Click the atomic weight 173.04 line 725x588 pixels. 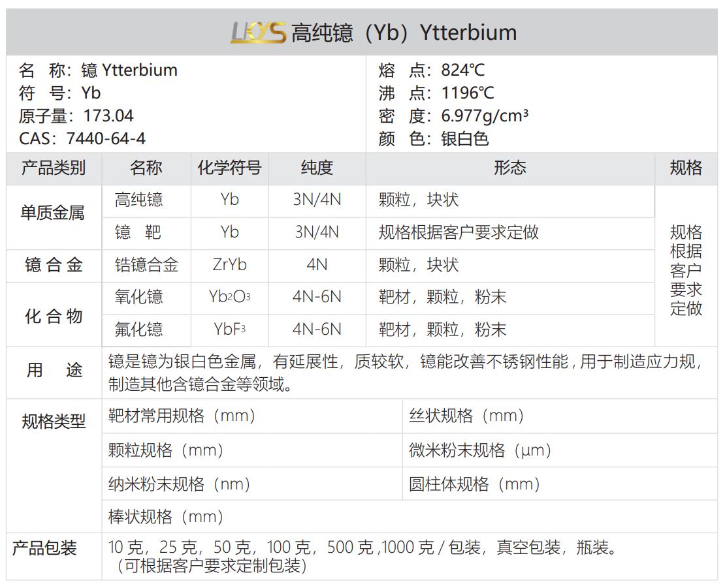76,116
